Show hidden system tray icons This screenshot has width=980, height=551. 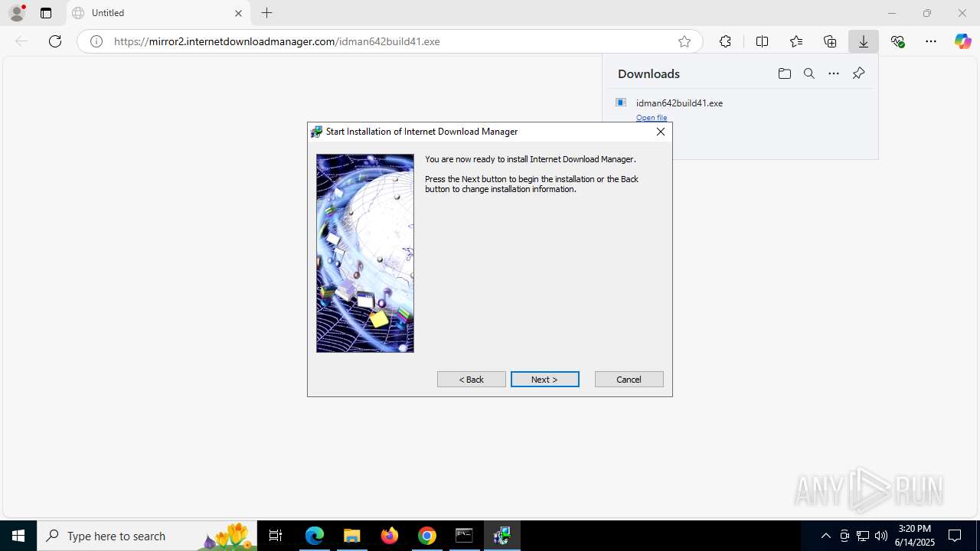(x=825, y=536)
